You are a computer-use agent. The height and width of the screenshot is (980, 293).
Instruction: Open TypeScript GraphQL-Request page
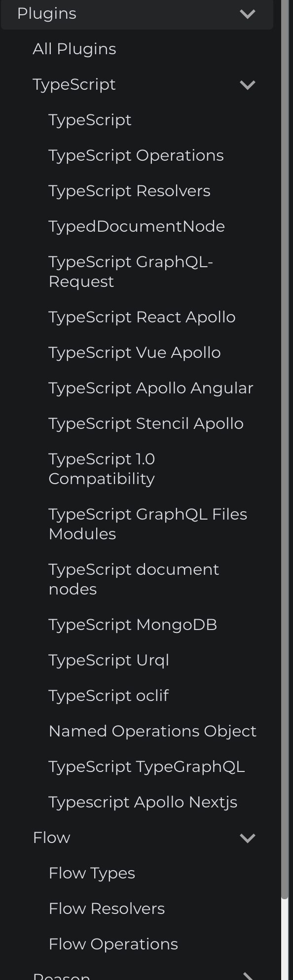(131, 272)
